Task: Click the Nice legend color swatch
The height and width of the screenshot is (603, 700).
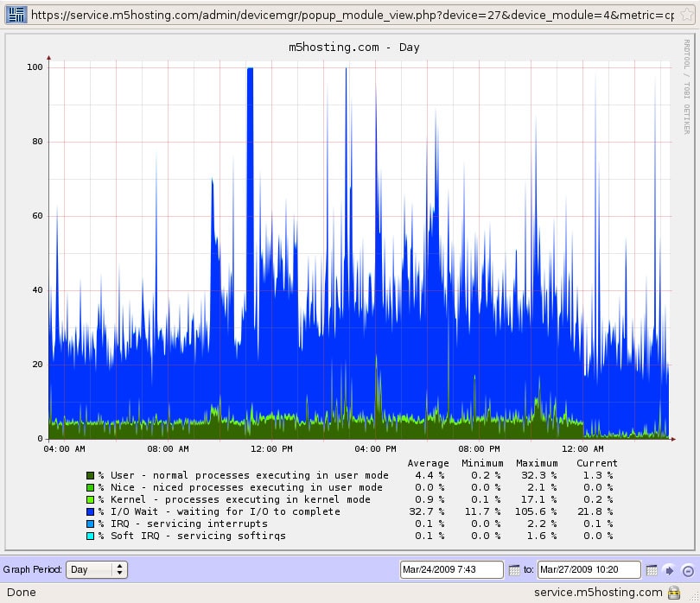Action: pyautogui.click(x=90, y=487)
